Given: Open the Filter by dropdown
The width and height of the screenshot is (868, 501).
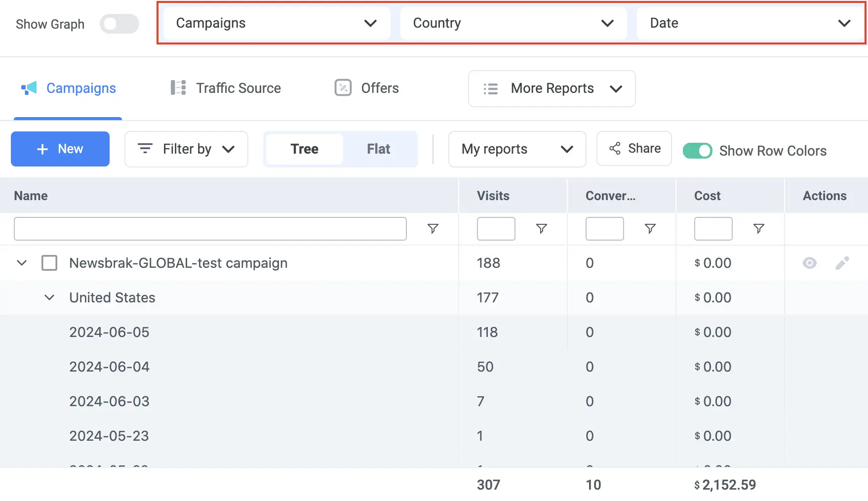Looking at the screenshot, I should click(186, 149).
